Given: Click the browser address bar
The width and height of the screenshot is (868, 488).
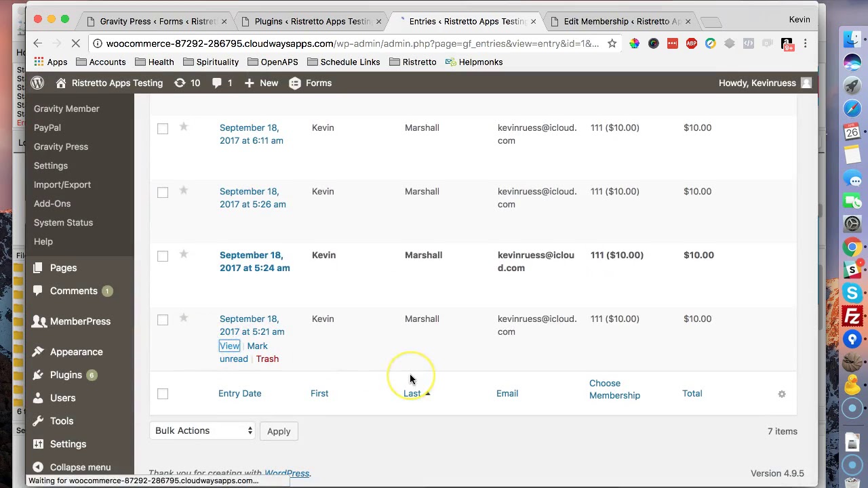Looking at the screenshot, I should [x=352, y=43].
